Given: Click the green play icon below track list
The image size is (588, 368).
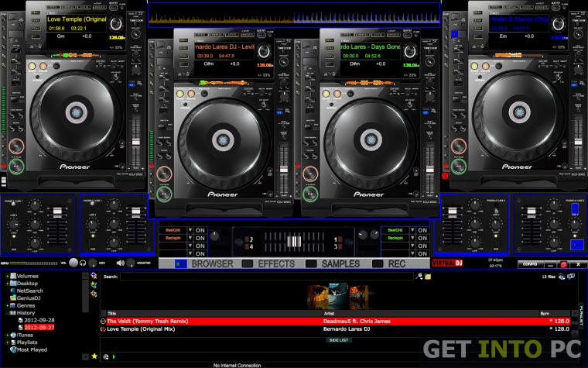Looking at the screenshot, I should pyautogui.click(x=114, y=356).
